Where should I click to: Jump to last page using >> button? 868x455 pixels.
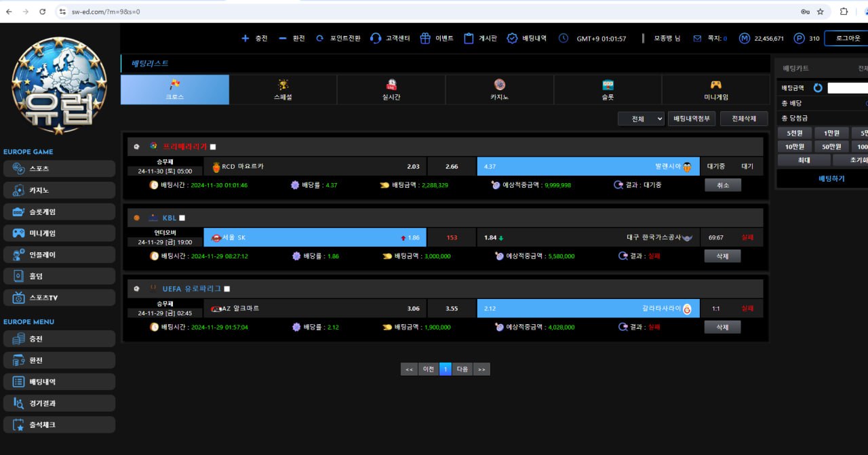[481, 369]
